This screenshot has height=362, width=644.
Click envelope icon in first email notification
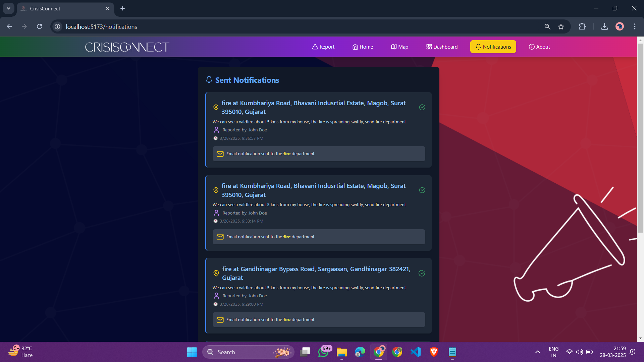pos(220,154)
